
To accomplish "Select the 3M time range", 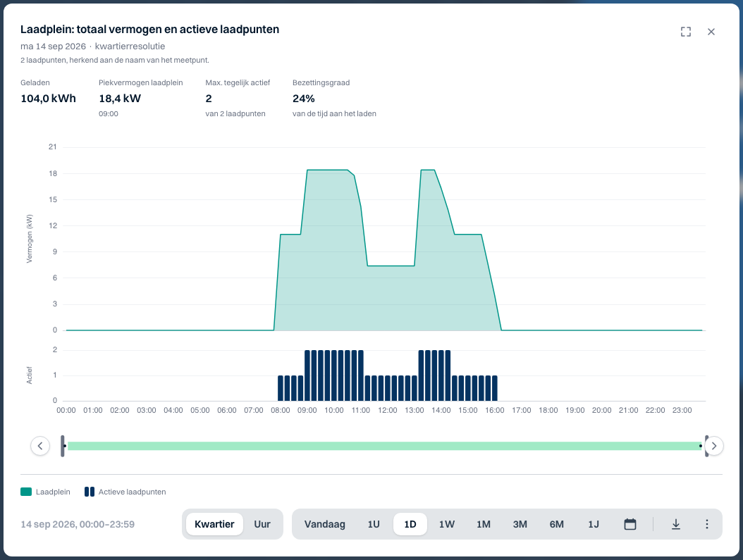I will (x=520, y=524).
